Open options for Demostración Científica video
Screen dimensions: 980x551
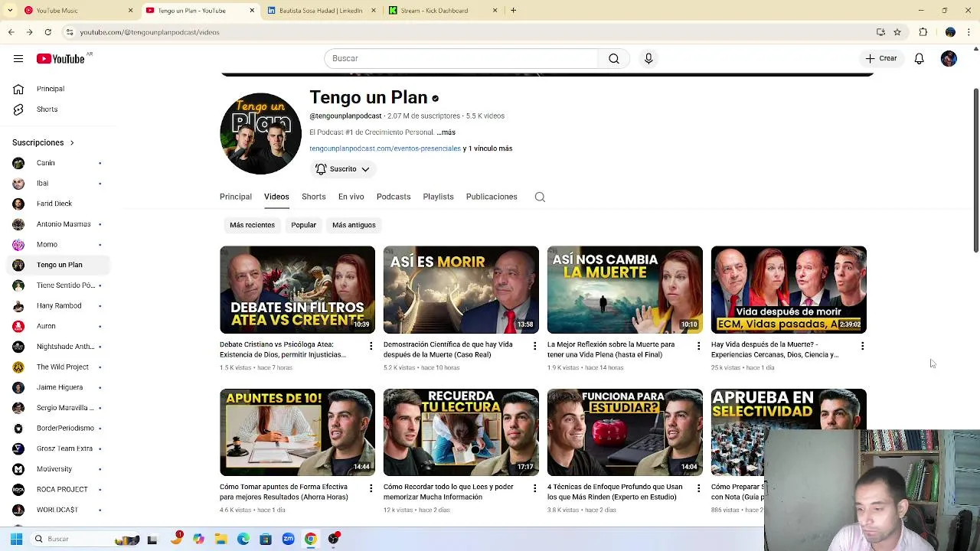[535, 346]
